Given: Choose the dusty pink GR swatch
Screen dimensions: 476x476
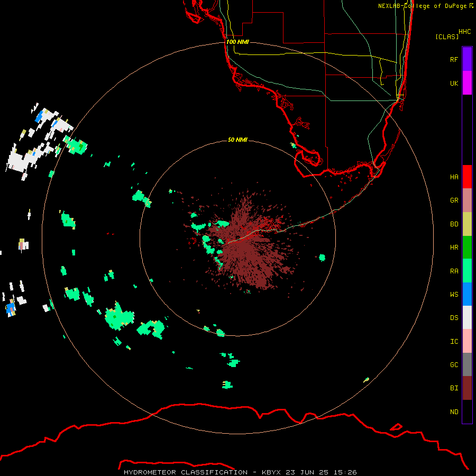Looking at the screenshot, I should tap(467, 200).
